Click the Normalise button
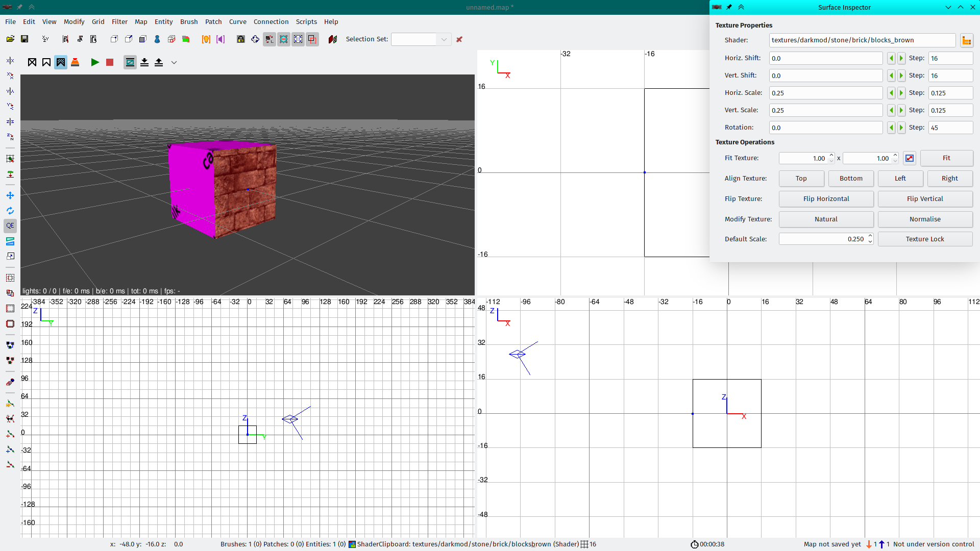 click(924, 219)
